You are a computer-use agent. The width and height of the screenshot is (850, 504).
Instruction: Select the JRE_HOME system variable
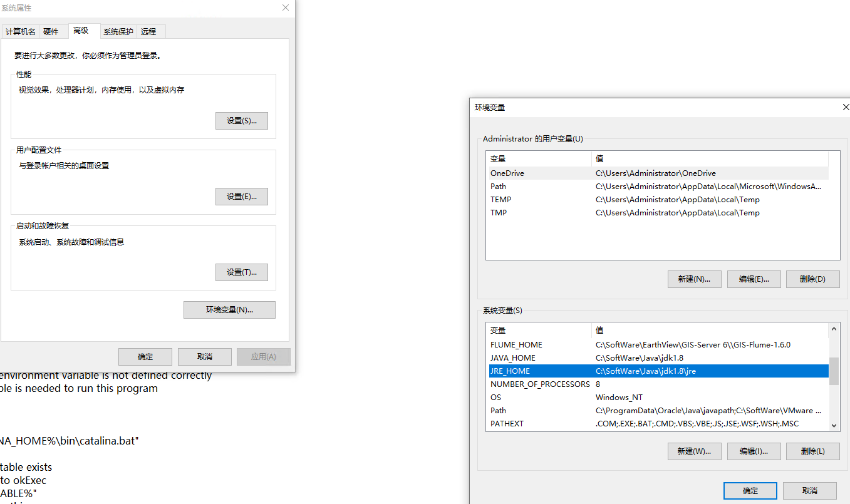tap(657, 371)
